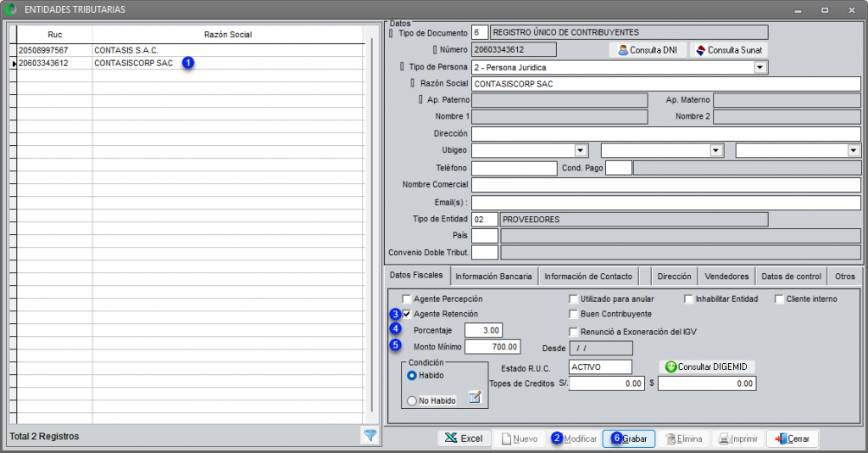Click the Consultar DIGEMID button

point(706,366)
